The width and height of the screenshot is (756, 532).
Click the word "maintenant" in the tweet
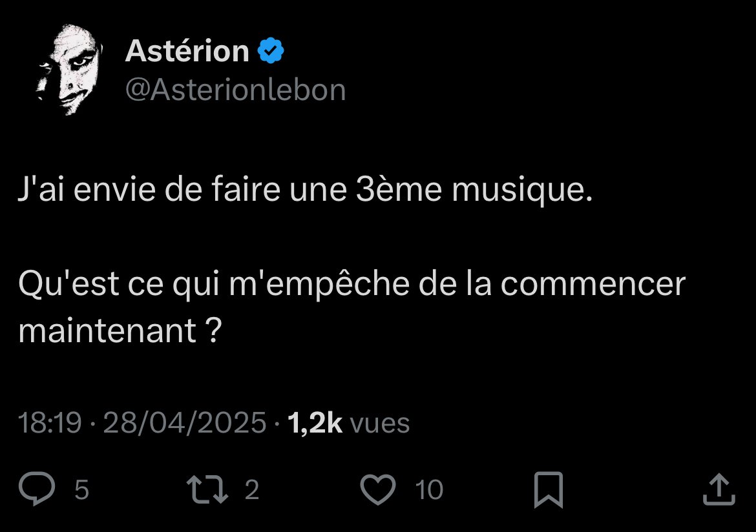pyautogui.click(x=107, y=331)
